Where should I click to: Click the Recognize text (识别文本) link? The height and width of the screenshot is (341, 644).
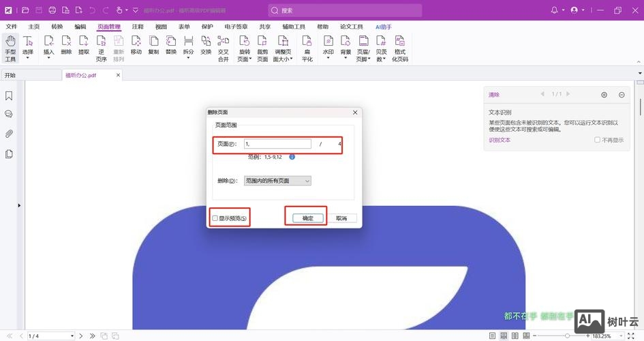[500, 140]
